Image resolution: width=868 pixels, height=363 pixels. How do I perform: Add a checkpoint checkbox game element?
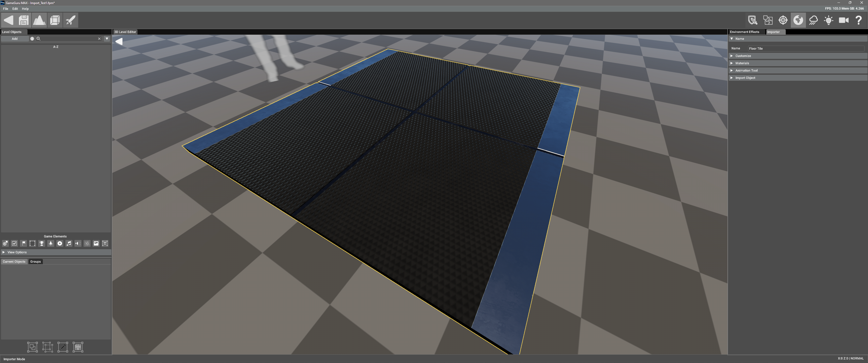[14, 244]
